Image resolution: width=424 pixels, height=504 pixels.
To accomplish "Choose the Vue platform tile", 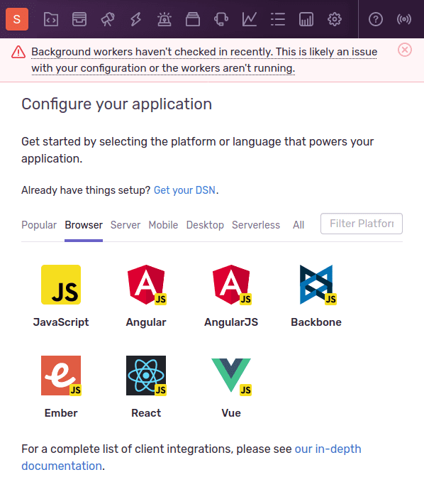I will (231, 387).
